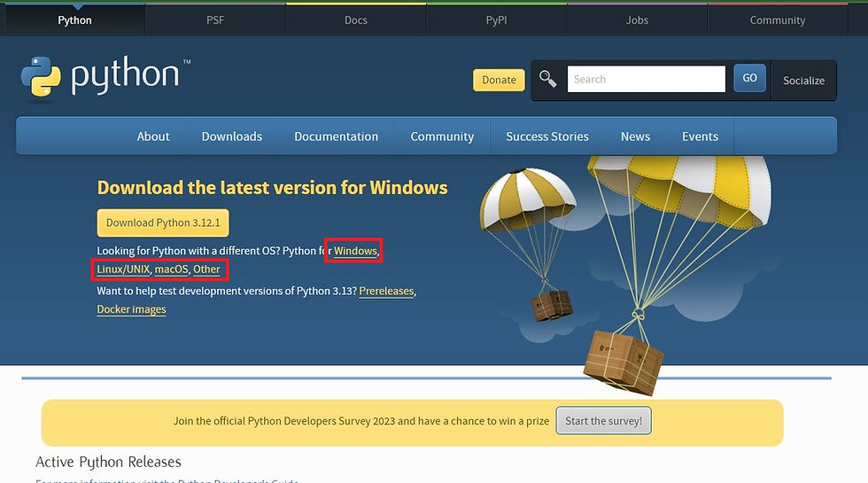
Task: Open the Prereleases link
Action: [x=386, y=291]
